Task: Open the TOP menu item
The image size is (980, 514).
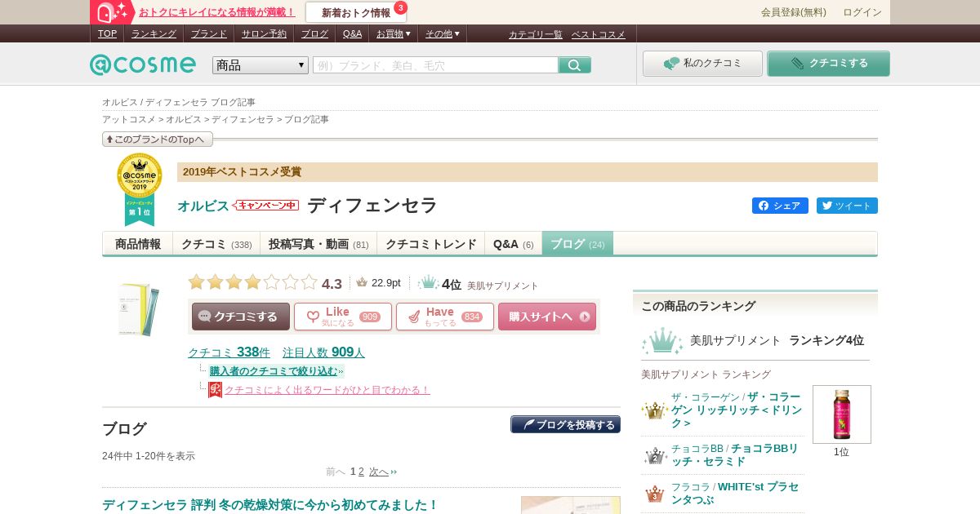Action: pos(107,33)
